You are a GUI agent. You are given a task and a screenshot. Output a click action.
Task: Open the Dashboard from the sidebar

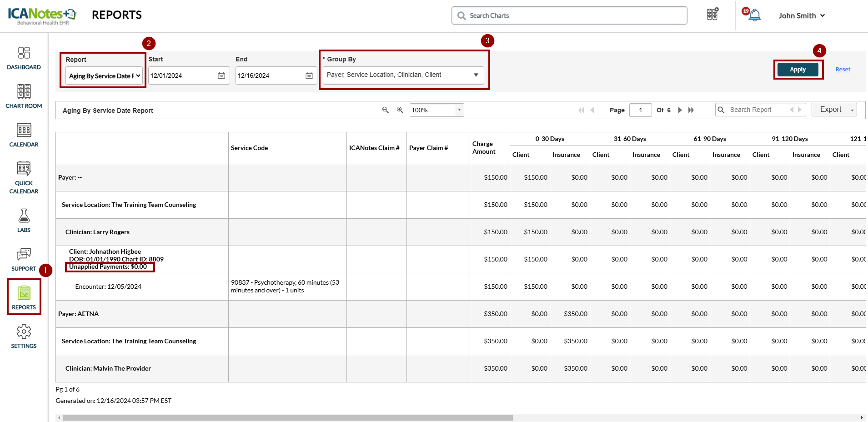[24, 58]
